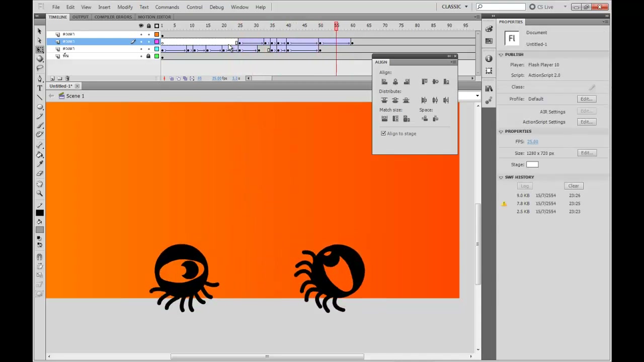Toggle lock all layers header icon
644x362 pixels.
click(x=148, y=26)
